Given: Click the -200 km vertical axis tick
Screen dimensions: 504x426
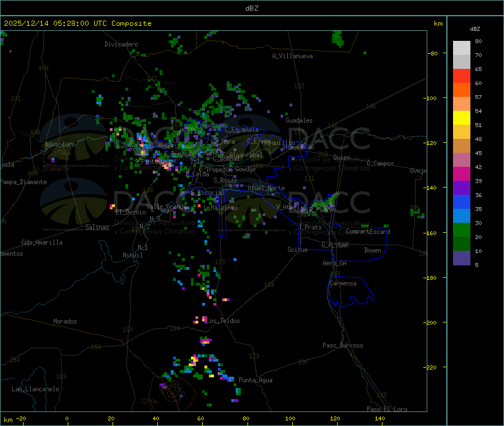Looking at the screenshot, I should coord(430,322).
